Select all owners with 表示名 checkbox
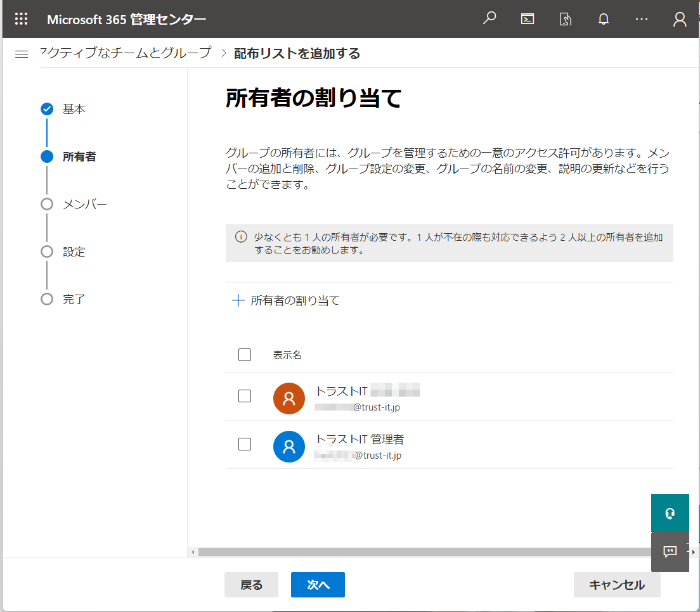Image resolution: width=700 pixels, height=612 pixels. pos(245,355)
